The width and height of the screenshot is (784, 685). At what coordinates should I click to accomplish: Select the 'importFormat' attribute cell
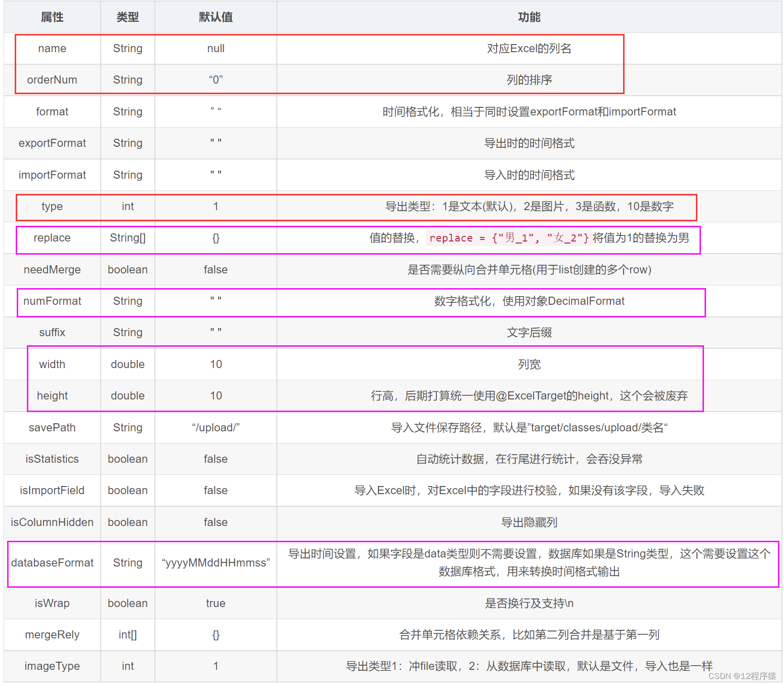[52, 175]
